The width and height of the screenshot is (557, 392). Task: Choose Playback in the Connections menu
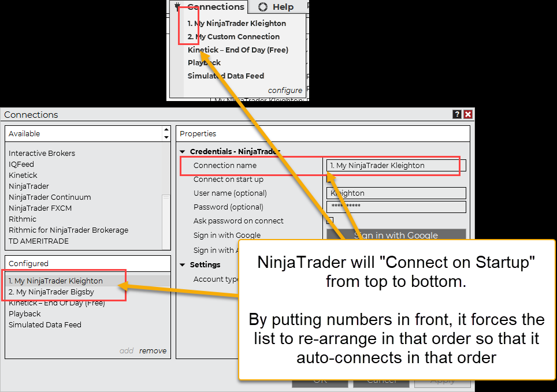click(x=204, y=62)
